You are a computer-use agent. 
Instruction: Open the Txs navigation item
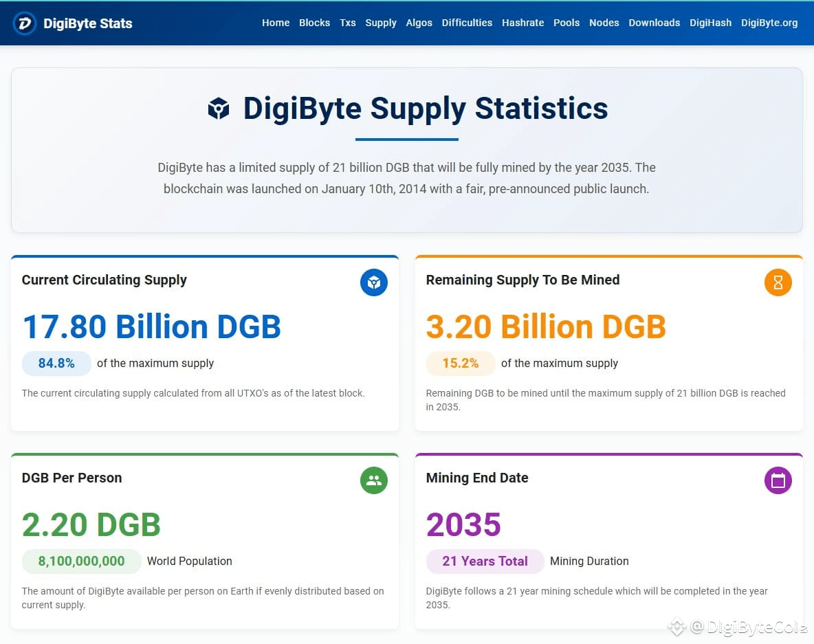[348, 23]
